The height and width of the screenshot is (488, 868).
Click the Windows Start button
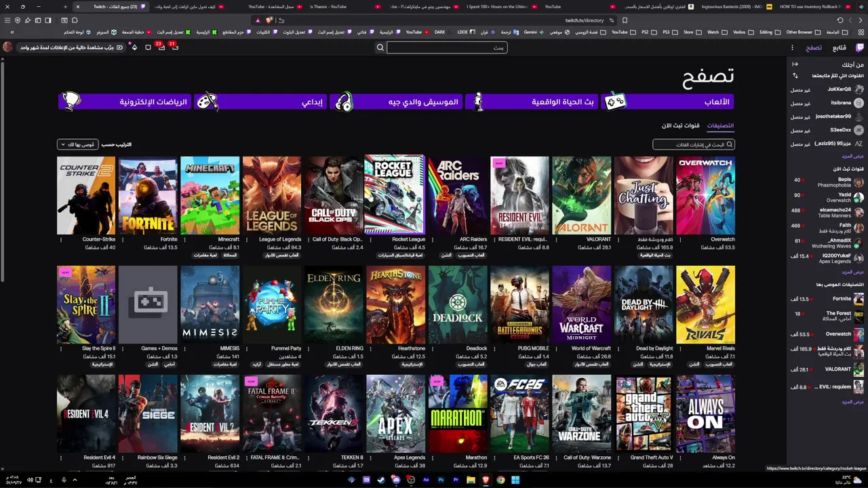515,480
